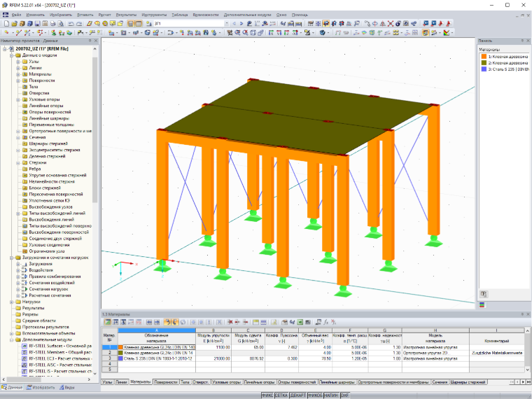
Task: Switch navigator to Виды tab
Action: [x=66, y=388]
